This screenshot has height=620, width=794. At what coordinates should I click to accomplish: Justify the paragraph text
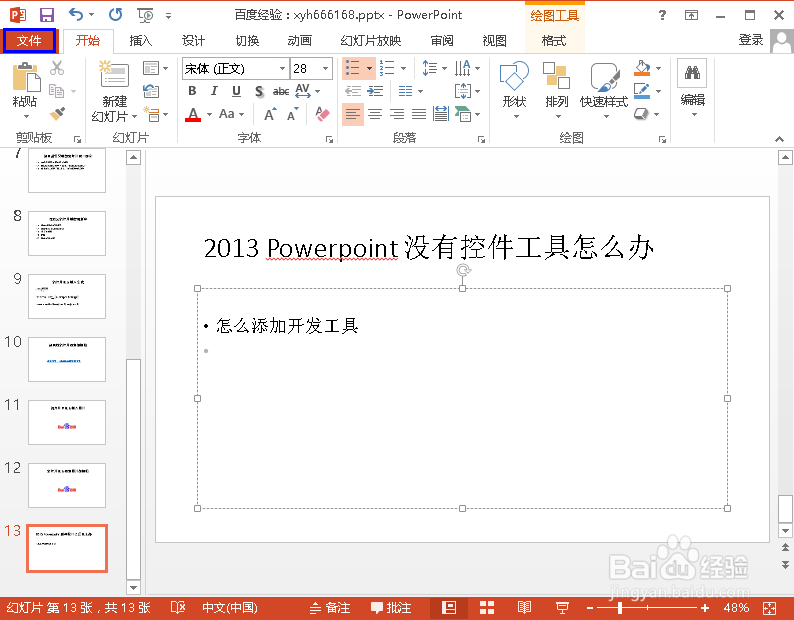click(419, 114)
